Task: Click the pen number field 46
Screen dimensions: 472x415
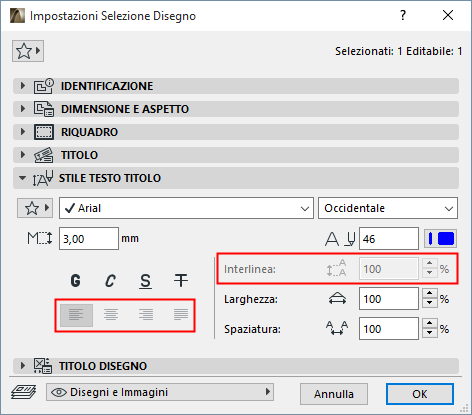Action: pos(389,239)
